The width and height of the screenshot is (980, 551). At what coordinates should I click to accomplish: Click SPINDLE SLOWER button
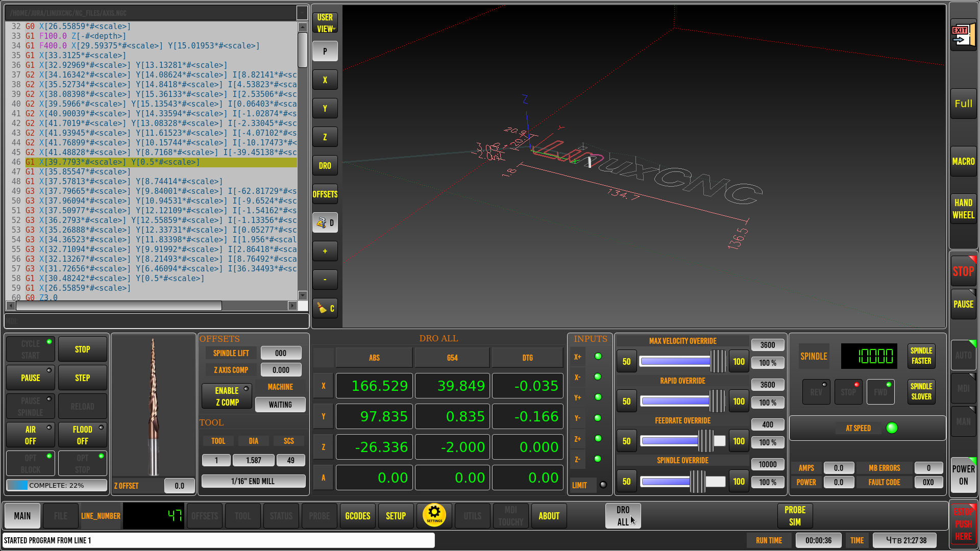(x=921, y=391)
